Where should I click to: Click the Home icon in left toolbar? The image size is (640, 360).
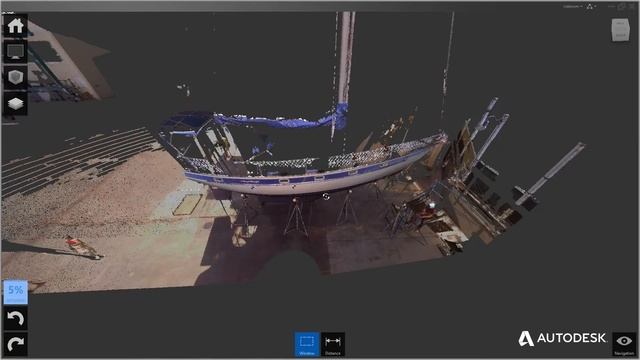pyautogui.click(x=16, y=26)
